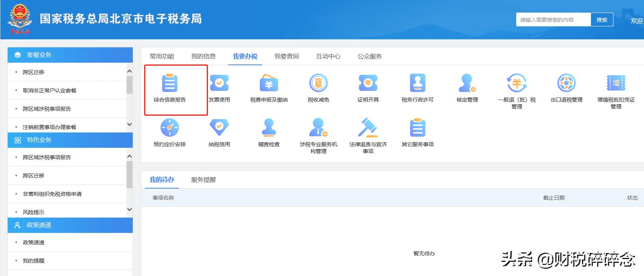Screen dimensions: 644x276
Task: Click the tax bureau emblem logo
Action: pyautogui.click(x=19, y=19)
